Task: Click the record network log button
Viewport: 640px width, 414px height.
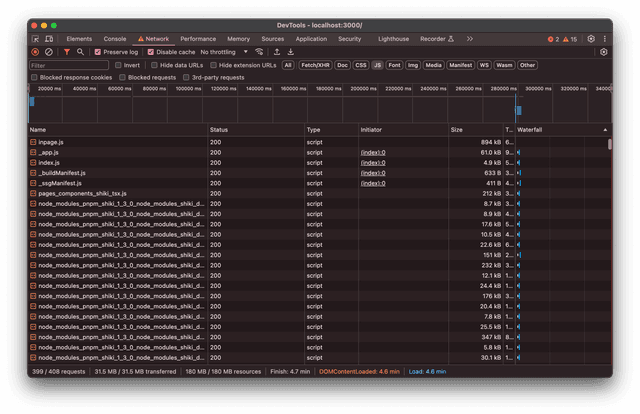Action: (x=35, y=51)
